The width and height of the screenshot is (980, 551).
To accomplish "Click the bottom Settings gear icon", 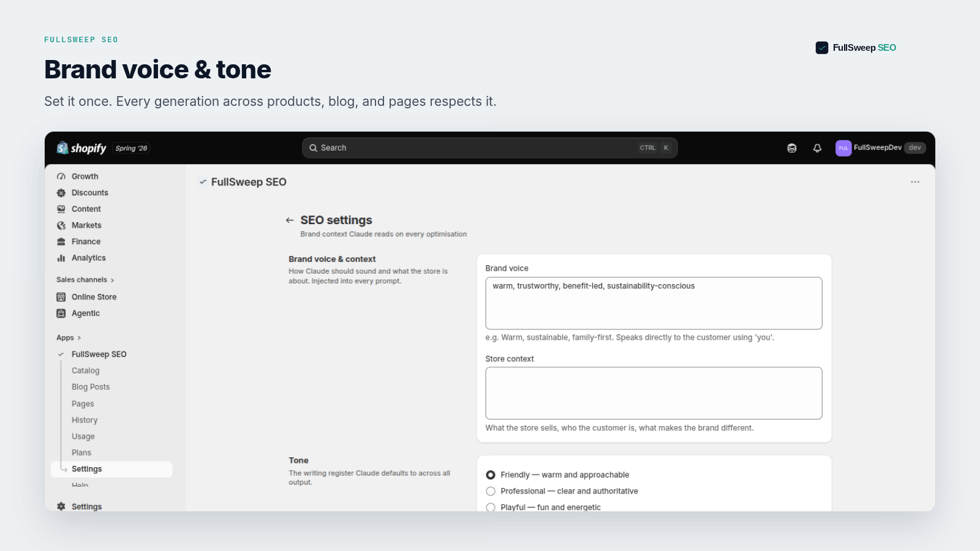I will [x=61, y=507].
